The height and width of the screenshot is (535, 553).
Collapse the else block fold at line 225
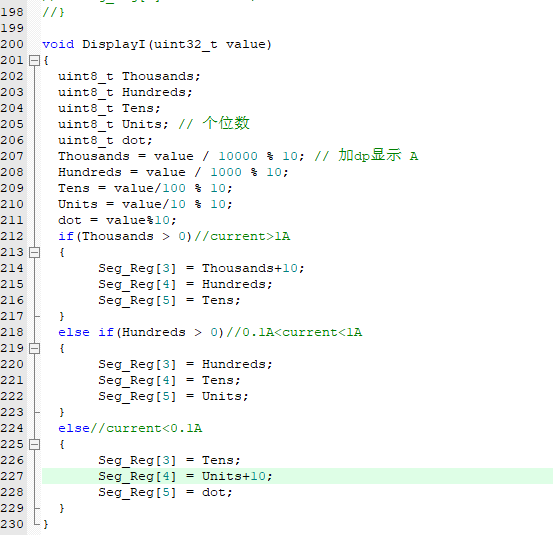(x=34, y=444)
